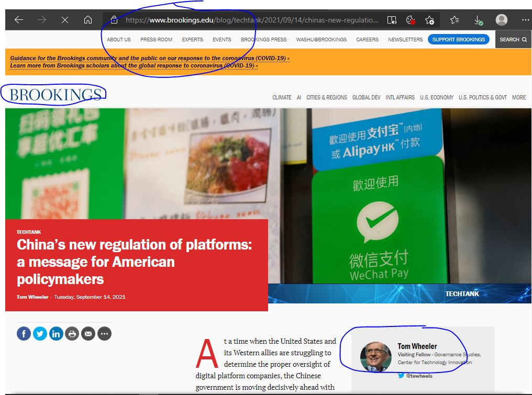Image resolution: width=532 pixels, height=395 pixels.
Task: Print the article using printer icon
Action: tap(72, 334)
